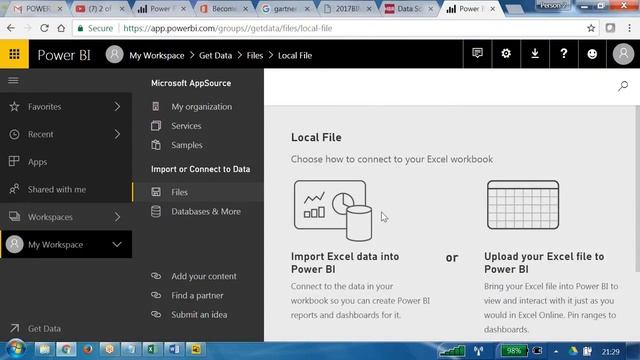Click the browser address bar URL
The width and height of the screenshot is (640, 360).
coord(227,28)
